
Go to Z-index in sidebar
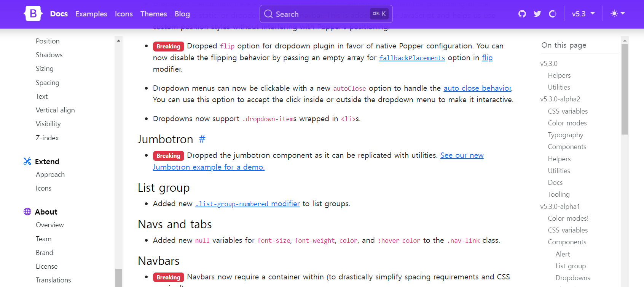pyautogui.click(x=47, y=138)
